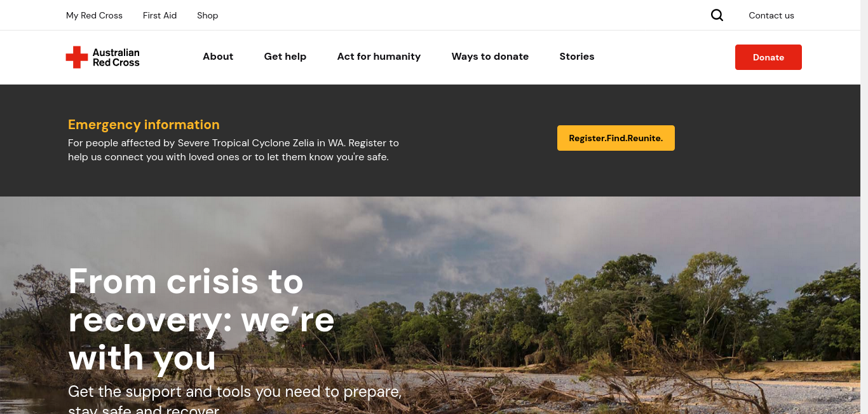The width and height of the screenshot is (868, 414).
Task: Click the Cyclone Zelia emergency description text
Action: (233, 150)
